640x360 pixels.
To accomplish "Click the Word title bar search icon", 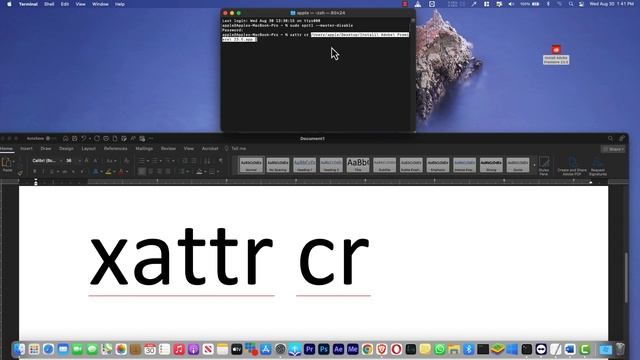I will [x=610, y=139].
